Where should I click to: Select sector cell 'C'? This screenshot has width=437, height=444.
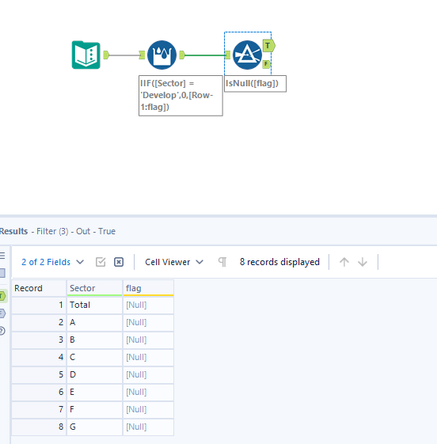[95, 357]
